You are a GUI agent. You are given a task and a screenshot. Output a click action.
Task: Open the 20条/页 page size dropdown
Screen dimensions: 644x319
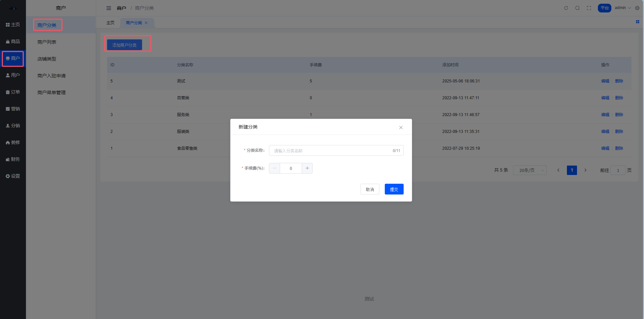point(530,170)
